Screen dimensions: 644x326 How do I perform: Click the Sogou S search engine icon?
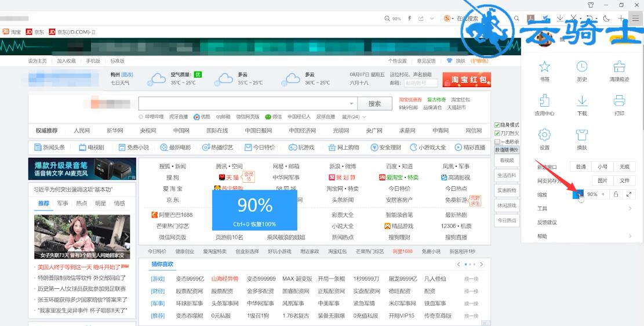447,19
